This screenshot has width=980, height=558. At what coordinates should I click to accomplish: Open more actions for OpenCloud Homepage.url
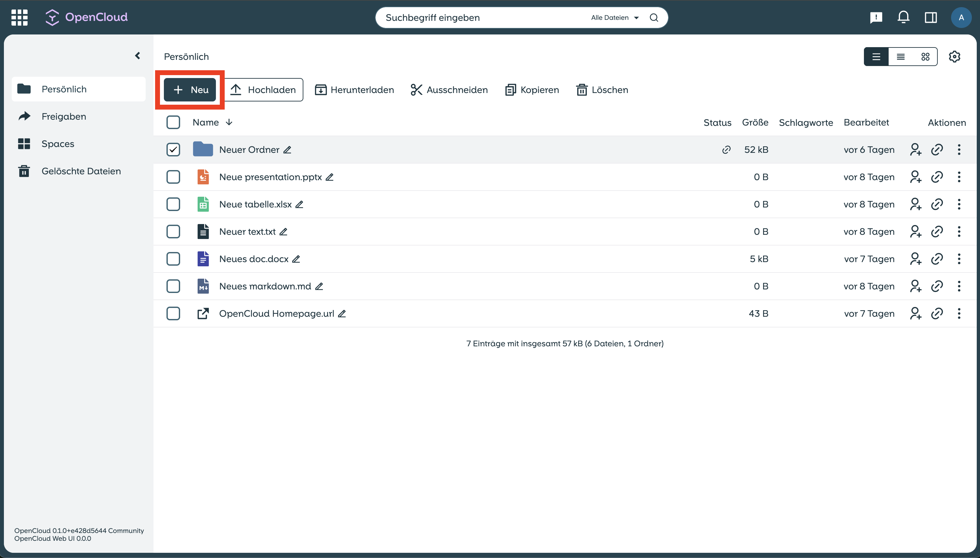pos(959,313)
